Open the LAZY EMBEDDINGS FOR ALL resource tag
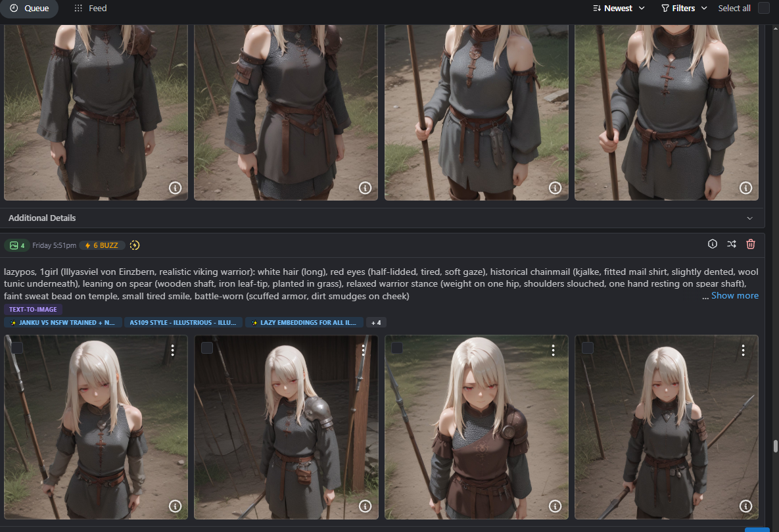 pyautogui.click(x=304, y=323)
